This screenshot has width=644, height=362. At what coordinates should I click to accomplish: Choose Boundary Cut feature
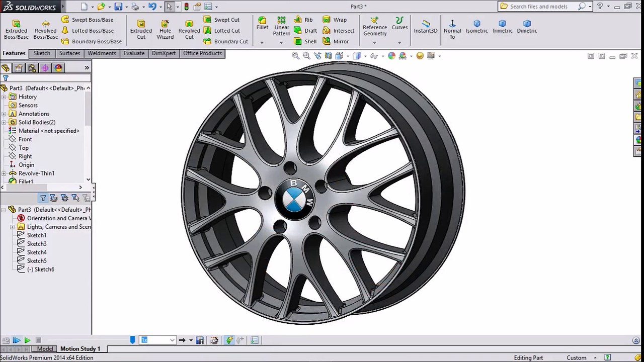[225, 42]
